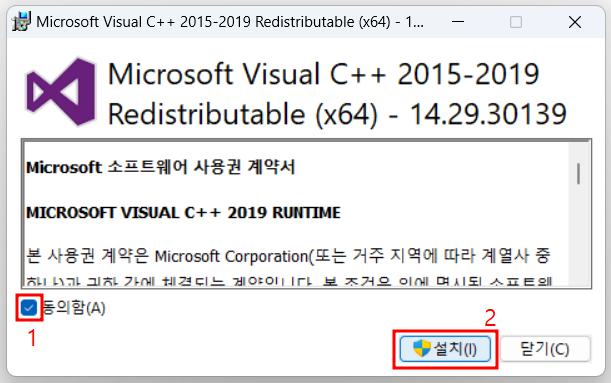Click the installer icon in the title bar
The width and height of the screenshot is (611, 383).
(x=21, y=21)
